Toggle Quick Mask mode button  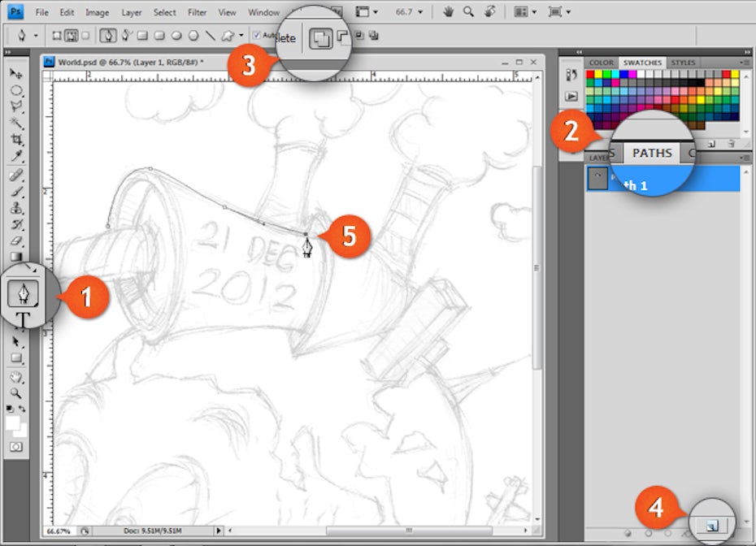coord(16,447)
